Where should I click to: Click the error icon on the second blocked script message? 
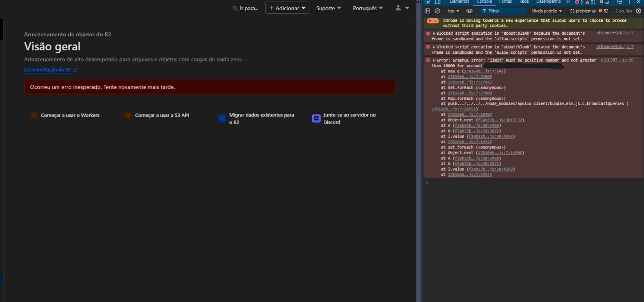pos(428,47)
